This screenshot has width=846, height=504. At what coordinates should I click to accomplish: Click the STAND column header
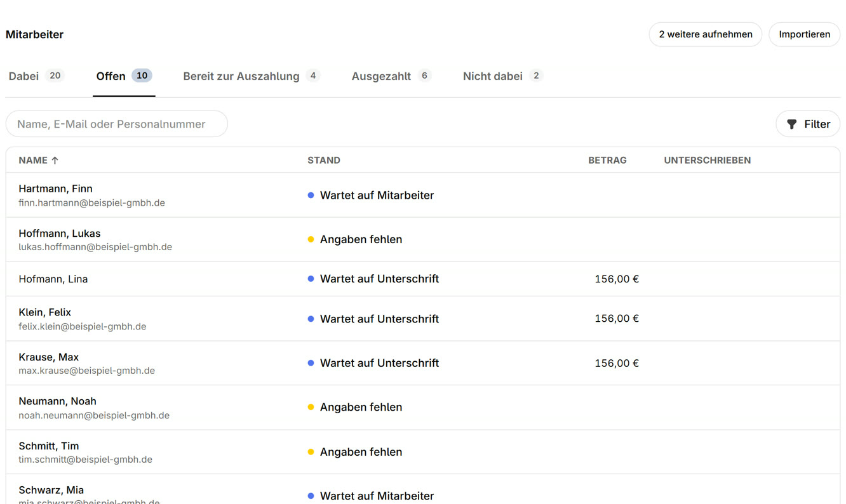[324, 161]
